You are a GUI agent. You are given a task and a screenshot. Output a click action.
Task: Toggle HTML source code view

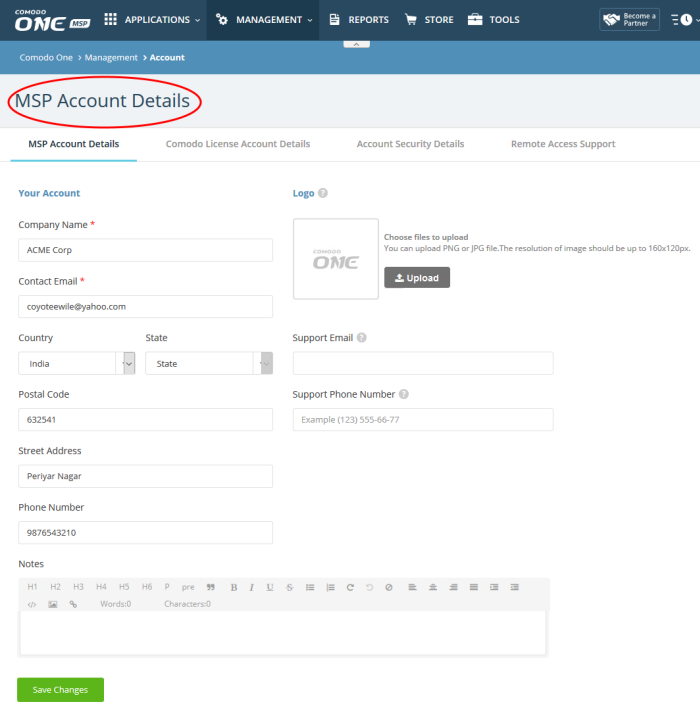[x=32, y=604]
